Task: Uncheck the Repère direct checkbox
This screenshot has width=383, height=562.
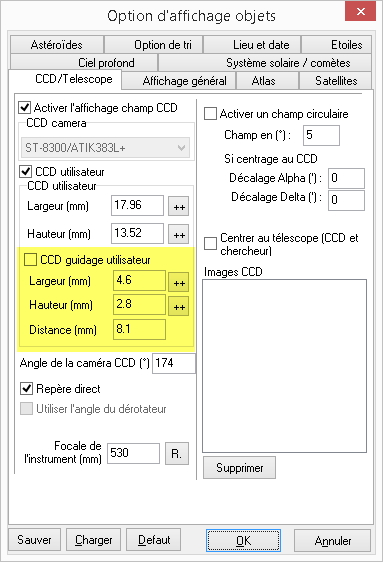Action: 27,389
